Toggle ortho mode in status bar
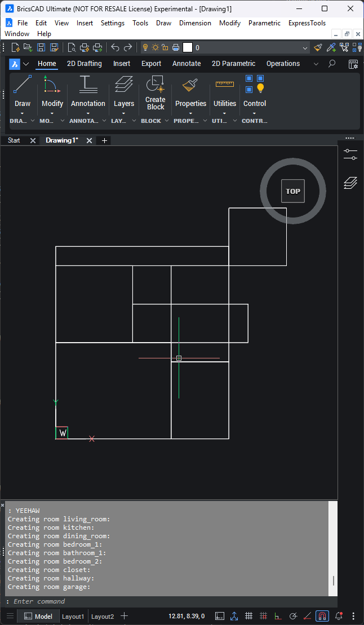 pyautogui.click(x=278, y=616)
